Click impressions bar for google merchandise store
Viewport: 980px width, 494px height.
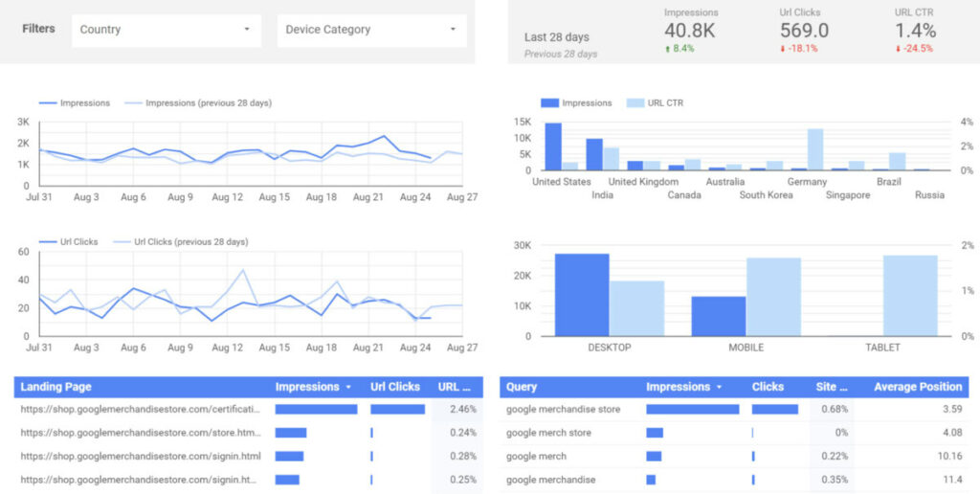[x=693, y=409]
